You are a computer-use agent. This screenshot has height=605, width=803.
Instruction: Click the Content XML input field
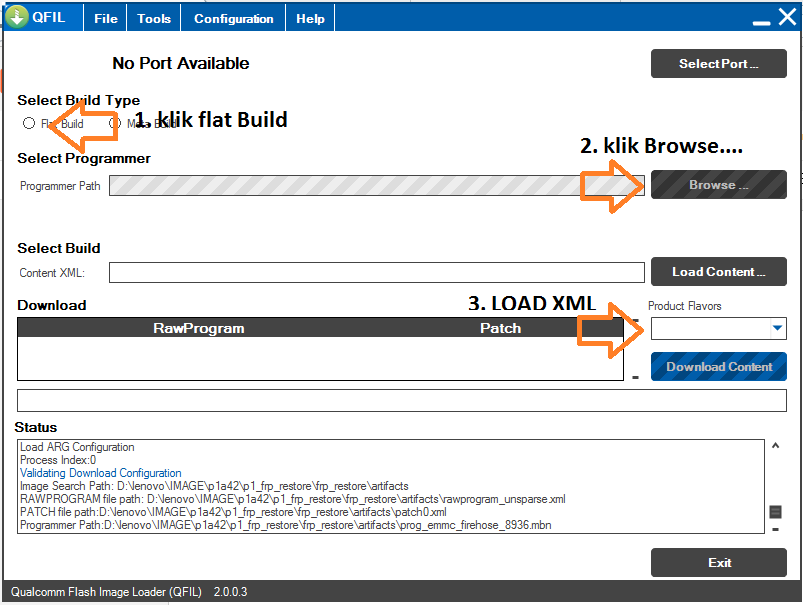tap(376, 273)
